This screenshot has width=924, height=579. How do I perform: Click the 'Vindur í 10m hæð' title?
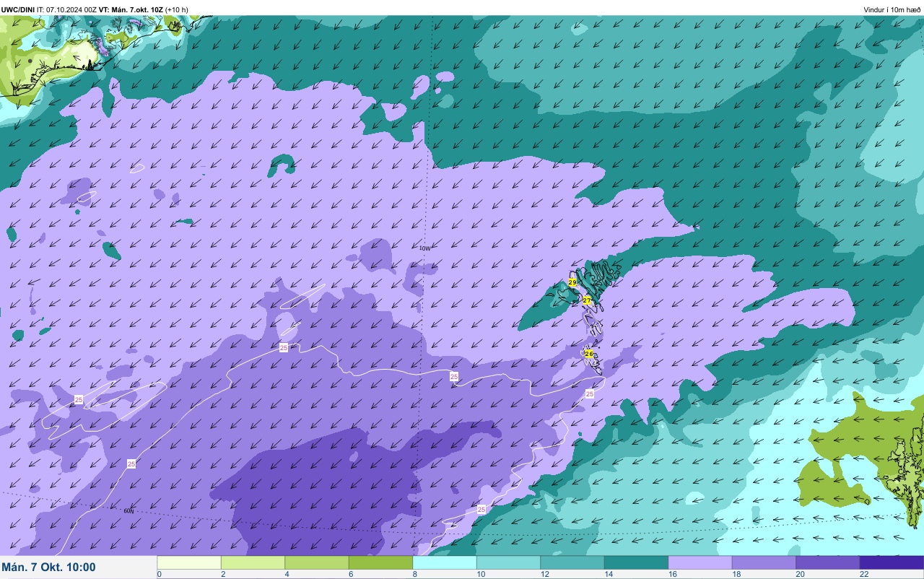[892, 9]
